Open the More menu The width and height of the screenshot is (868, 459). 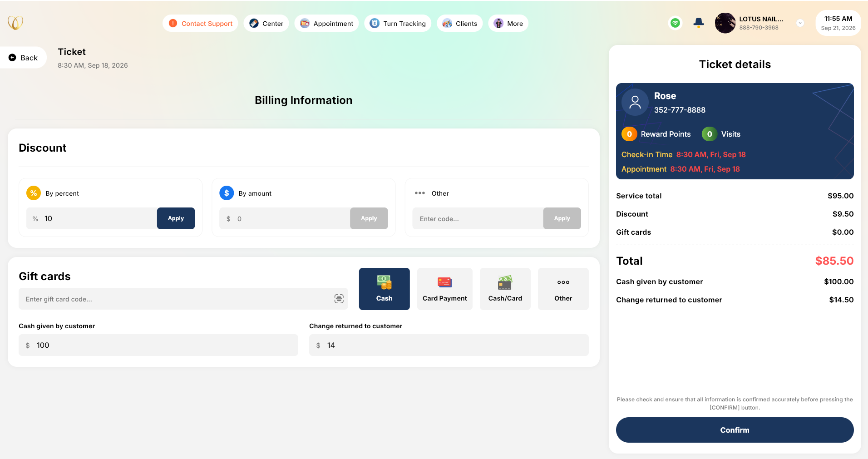tap(508, 23)
